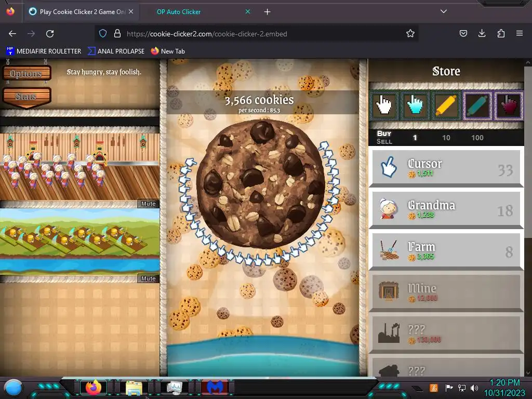Open the New Tab bookmark
The image size is (532, 399).
(x=168, y=51)
